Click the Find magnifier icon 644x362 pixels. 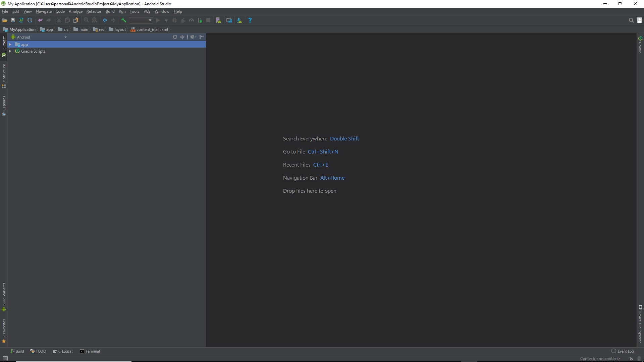(86, 20)
